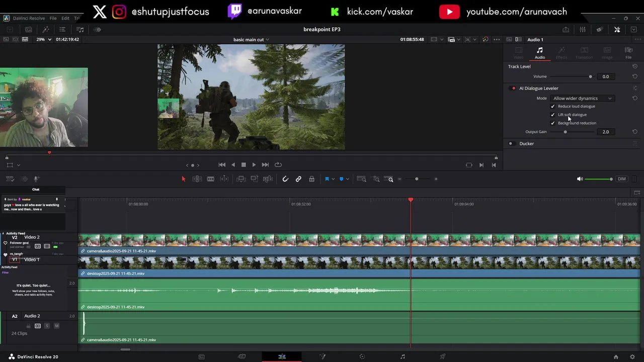This screenshot has height=362, width=644.
Task: Click the Full Extent Zoom icon
Action: pyautogui.click(x=361, y=179)
